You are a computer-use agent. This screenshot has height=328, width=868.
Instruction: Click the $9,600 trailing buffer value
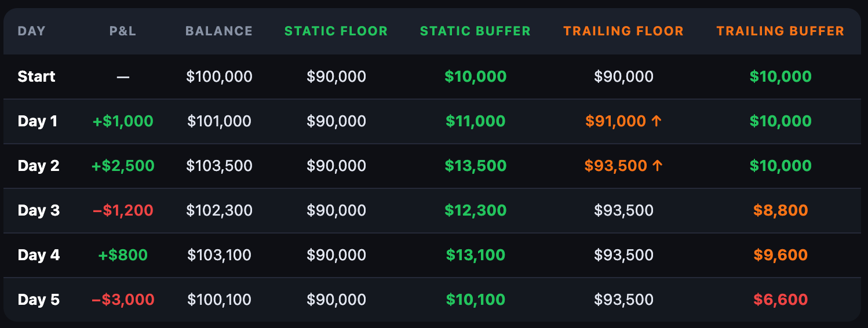[x=780, y=255]
